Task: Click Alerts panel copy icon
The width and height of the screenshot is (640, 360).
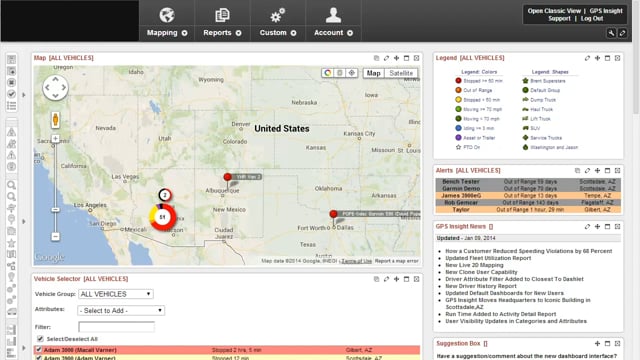Action: (x=577, y=171)
